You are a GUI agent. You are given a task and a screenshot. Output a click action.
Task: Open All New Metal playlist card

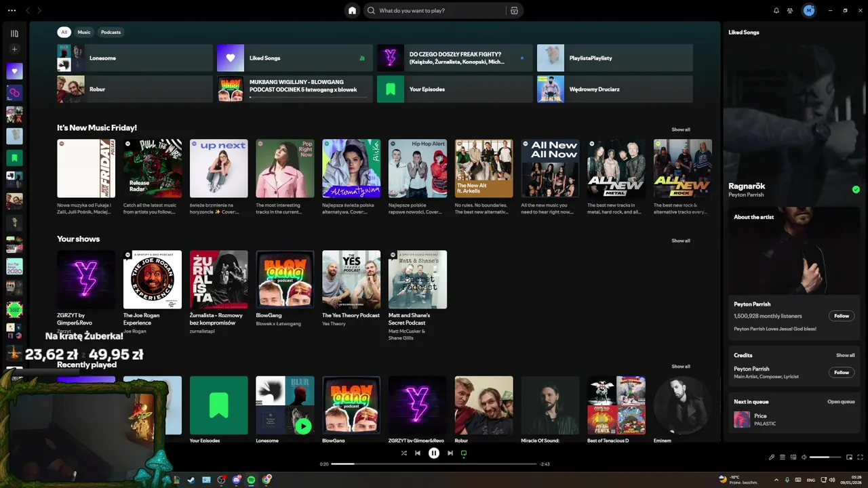tap(616, 177)
